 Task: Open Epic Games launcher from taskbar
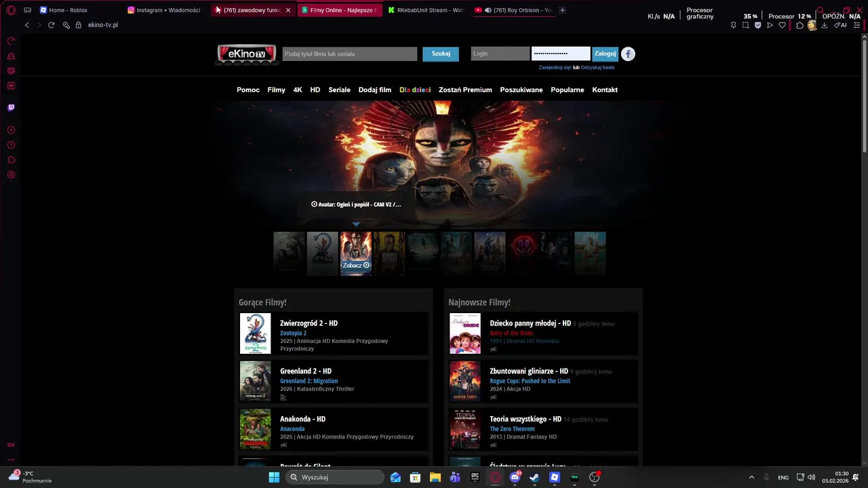tap(475, 477)
